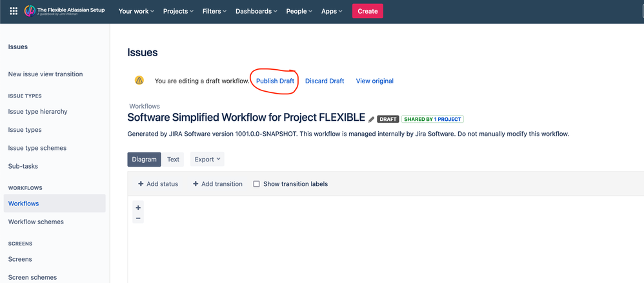Viewport: 644px width, 283px height.
Task: Click View original link
Action: coord(374,81)
